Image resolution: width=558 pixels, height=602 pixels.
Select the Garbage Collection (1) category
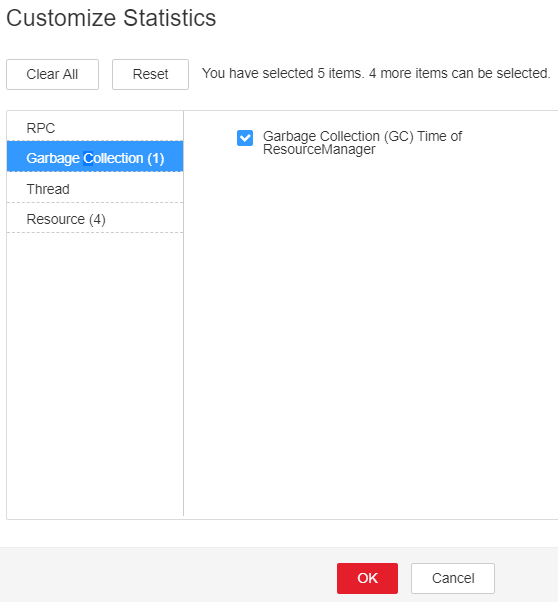click(x=95, y=158)
